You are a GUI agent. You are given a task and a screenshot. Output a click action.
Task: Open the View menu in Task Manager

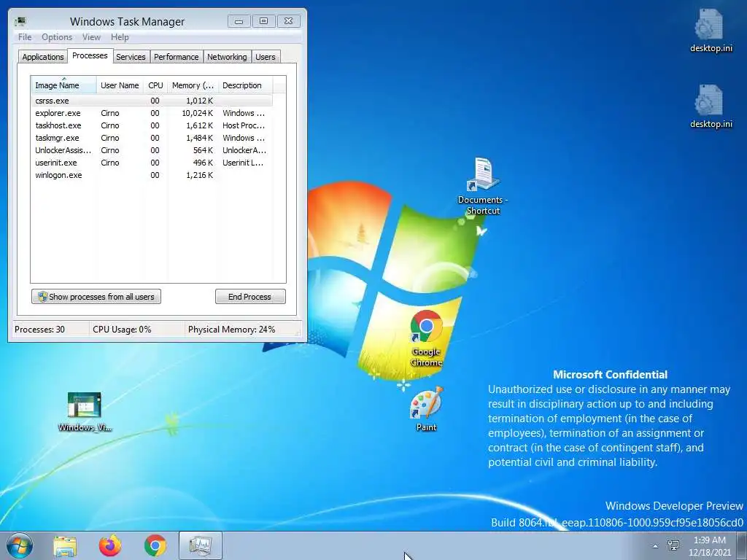(x=91, y=37)
